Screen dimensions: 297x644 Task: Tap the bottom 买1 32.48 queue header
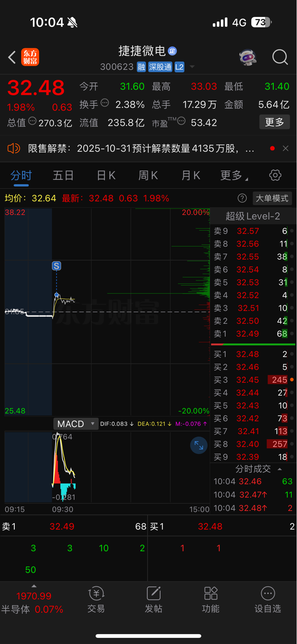(x=222, y=526)
